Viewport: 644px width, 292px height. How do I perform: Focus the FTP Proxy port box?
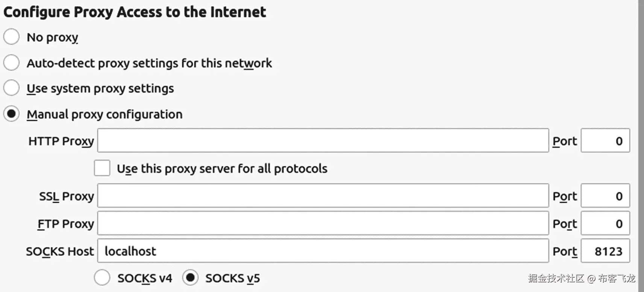605,224
